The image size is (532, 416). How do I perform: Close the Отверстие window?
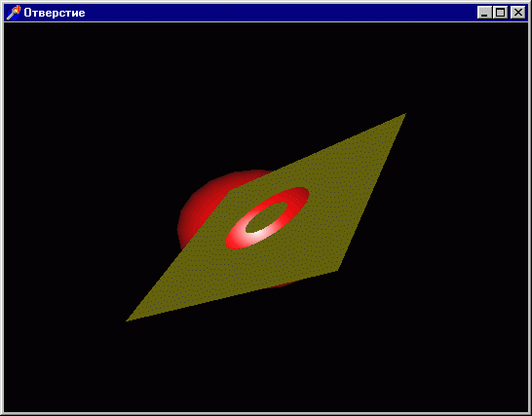click(x=518, y=13)
